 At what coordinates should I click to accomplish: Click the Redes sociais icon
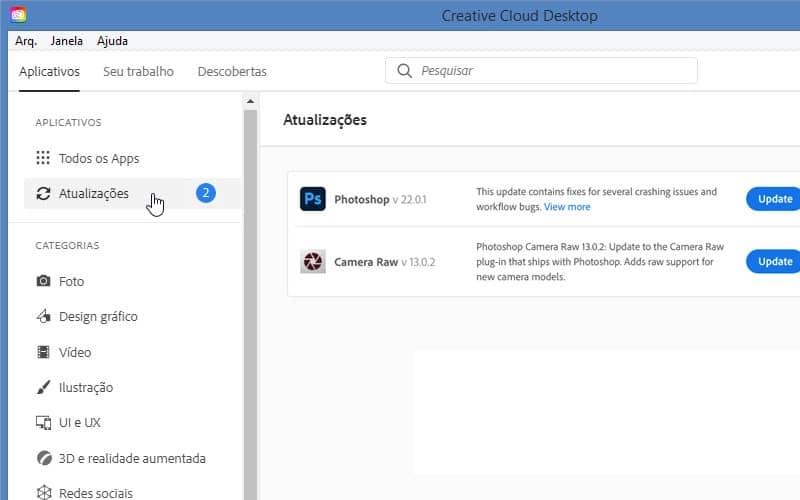pos(44,492)
